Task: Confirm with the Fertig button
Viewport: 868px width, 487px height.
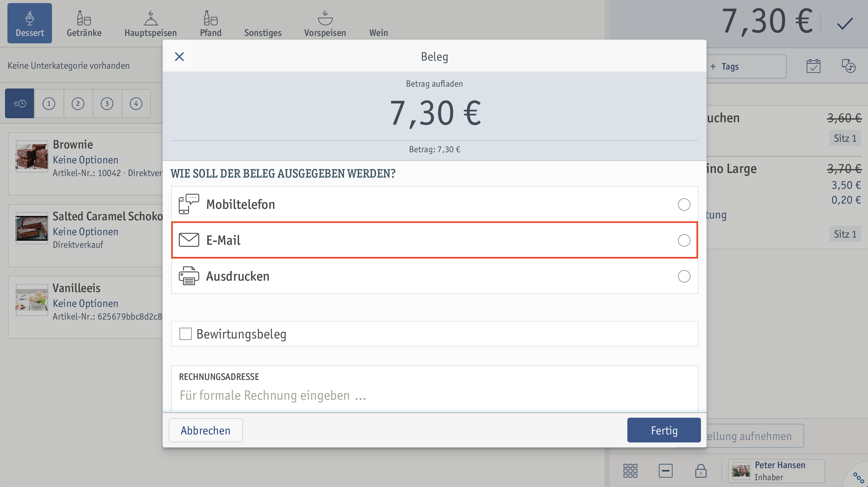Action: [664, 430]
